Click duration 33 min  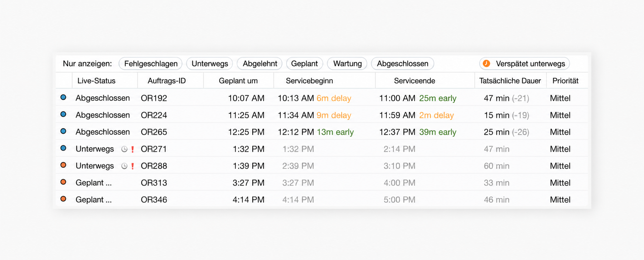[497, 183]
